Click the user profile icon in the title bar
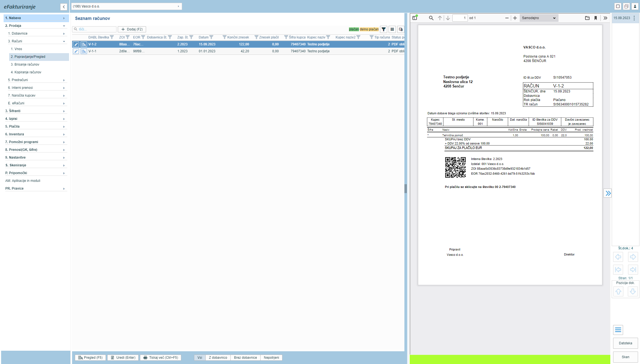Viewport: 640px width, 364px height. [635, 6]
